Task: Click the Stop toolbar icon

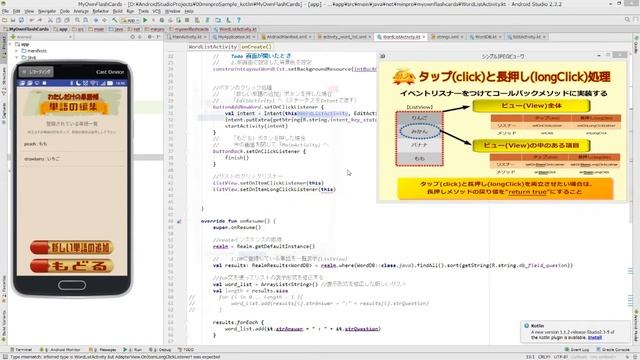Action: tap(187, 20)
